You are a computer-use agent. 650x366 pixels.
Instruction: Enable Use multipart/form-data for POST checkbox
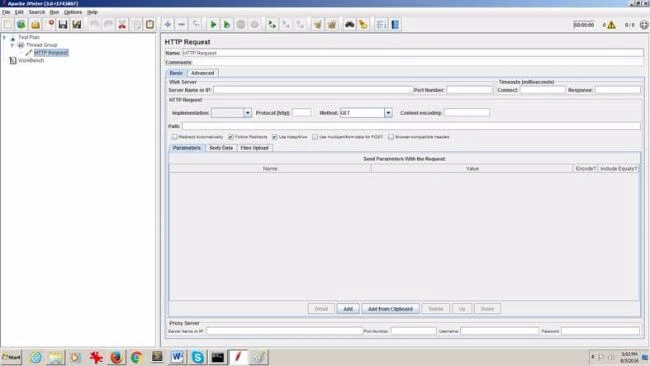click(x=315, y=137)
